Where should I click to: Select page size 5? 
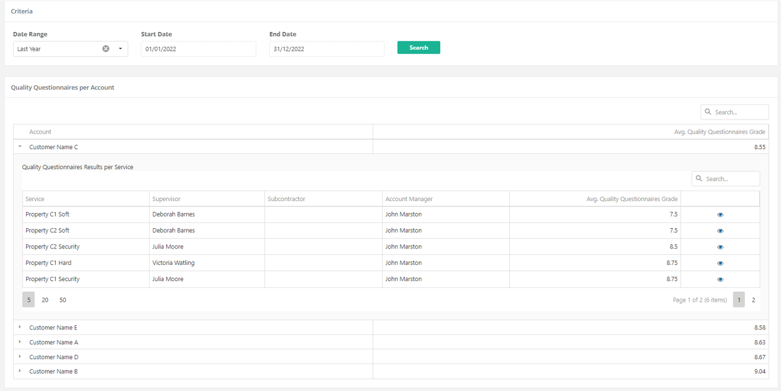[28, 300]
